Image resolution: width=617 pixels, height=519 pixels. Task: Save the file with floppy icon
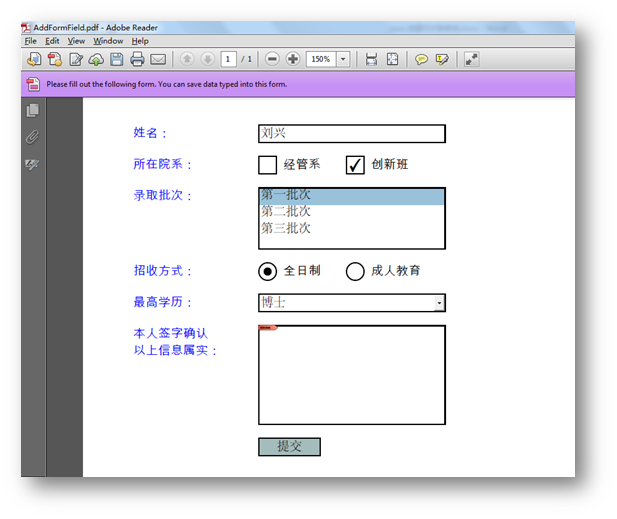pyautogui.click(x=117, y=59)
